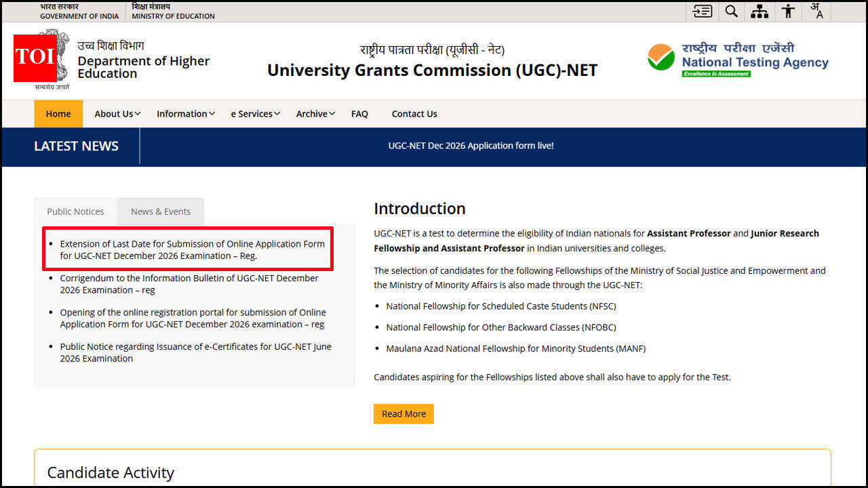Open accessibility options person icon
Image resolution: width=868 pixels, height=488 pixels.
coord(788,11)
